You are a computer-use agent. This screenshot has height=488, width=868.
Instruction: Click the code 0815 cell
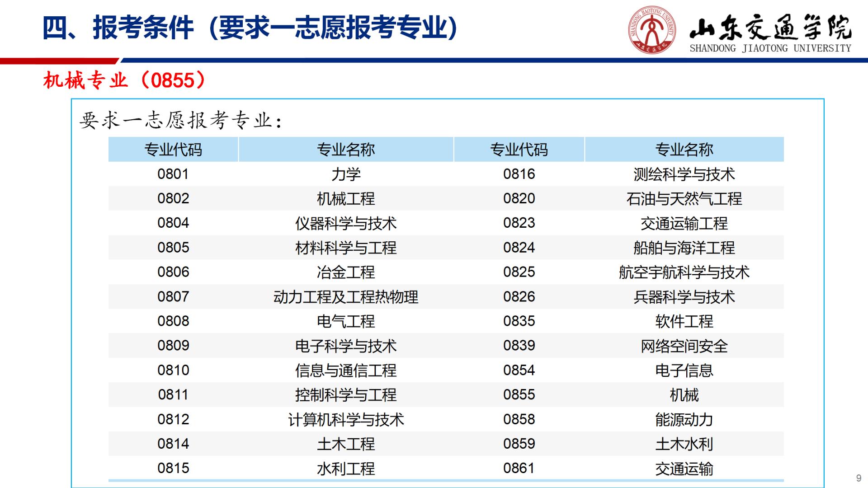(173, 469)
